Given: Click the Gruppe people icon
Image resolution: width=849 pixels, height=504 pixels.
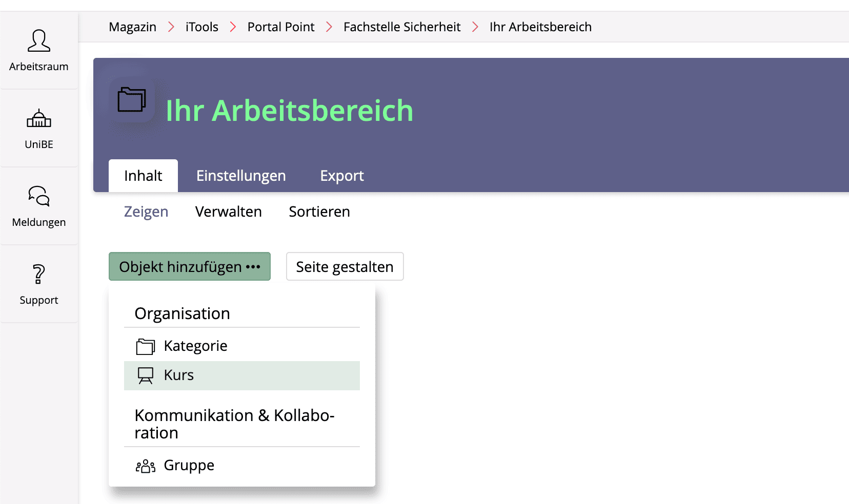Looking at the screenshot, I should pos(146,466).
